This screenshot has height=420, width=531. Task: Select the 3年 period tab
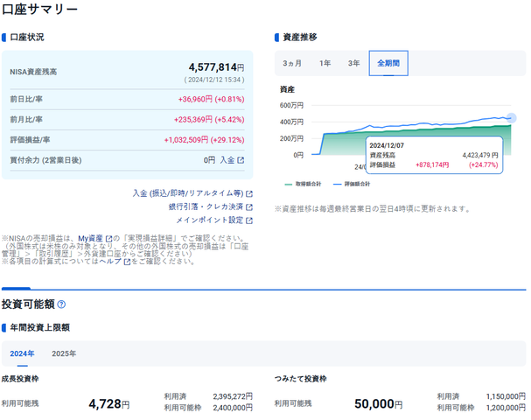pos(353,63)
